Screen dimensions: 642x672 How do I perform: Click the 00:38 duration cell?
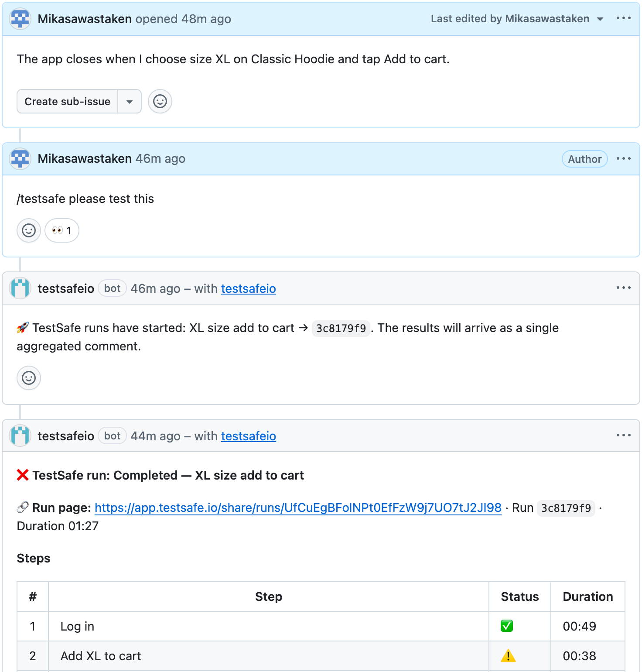click(588, 656)
